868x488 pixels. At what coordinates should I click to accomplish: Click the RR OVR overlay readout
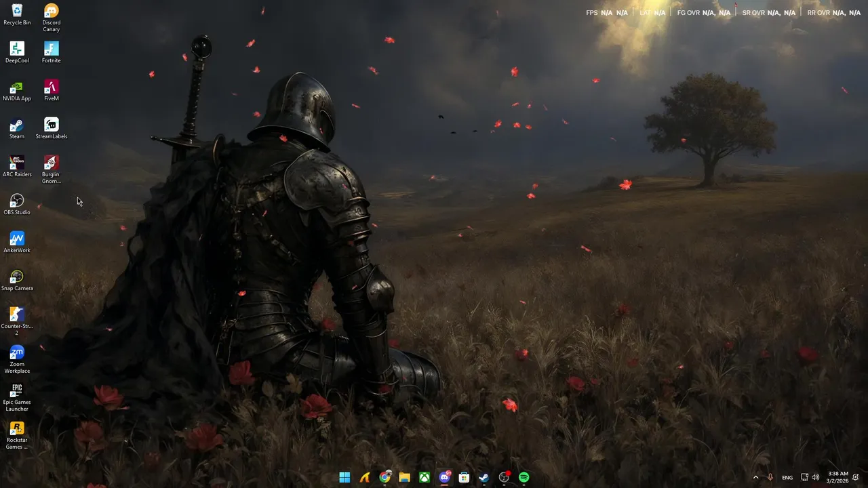[834, 13]
